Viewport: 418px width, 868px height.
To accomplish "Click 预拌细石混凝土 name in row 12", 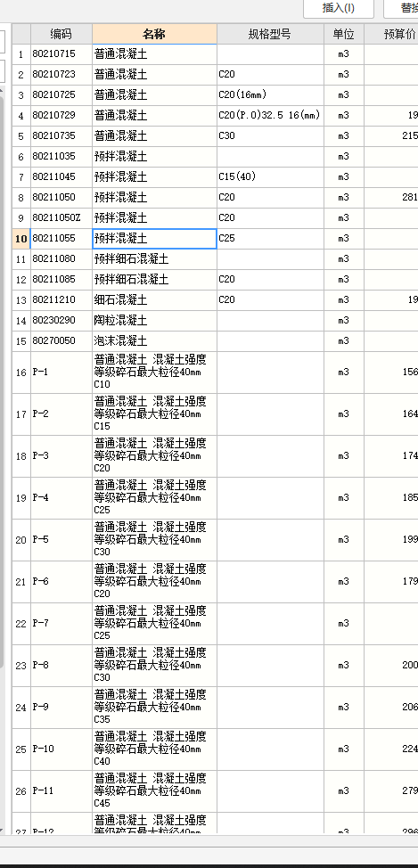I will tap(154, 280).
